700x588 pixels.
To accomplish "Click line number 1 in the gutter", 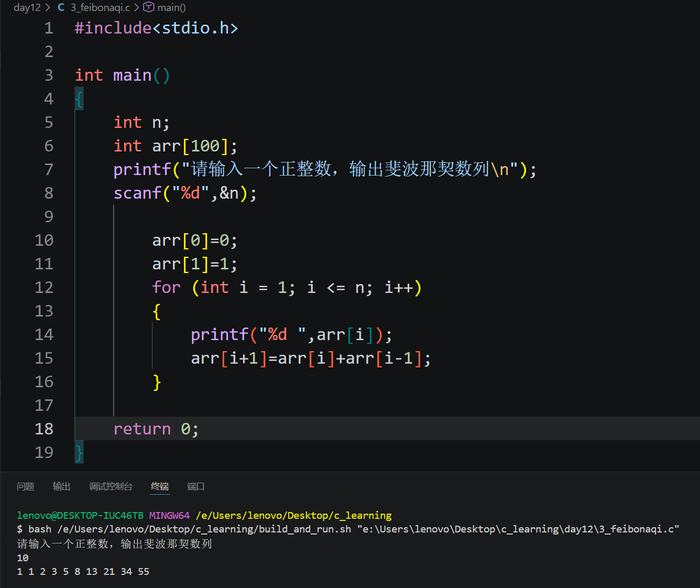I will [x=49, y=28].
